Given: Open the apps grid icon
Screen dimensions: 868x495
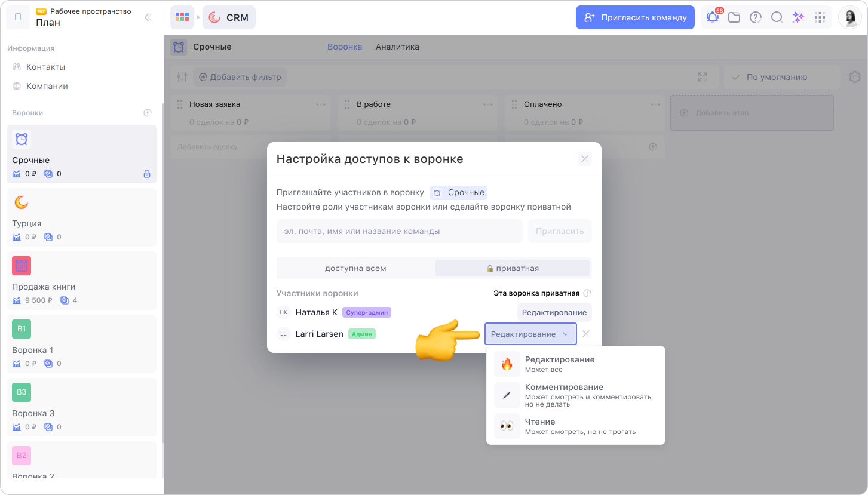Looking at the screenshot, I should pos(820,17).
